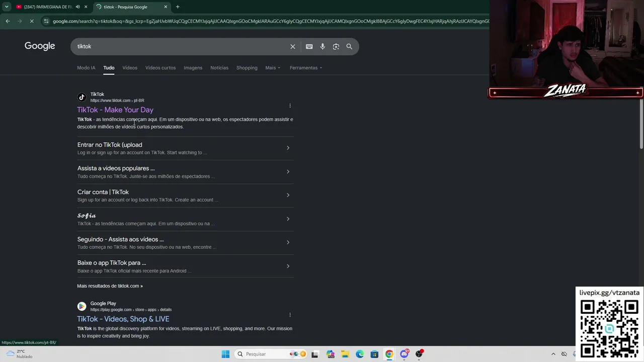Switch to the PARMEGIANA YouTube tab

(48, 7)
